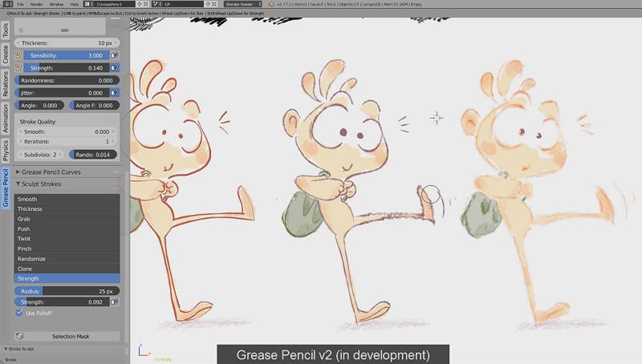Click pressure icon beside sculpt Strength 0.092

115,301
